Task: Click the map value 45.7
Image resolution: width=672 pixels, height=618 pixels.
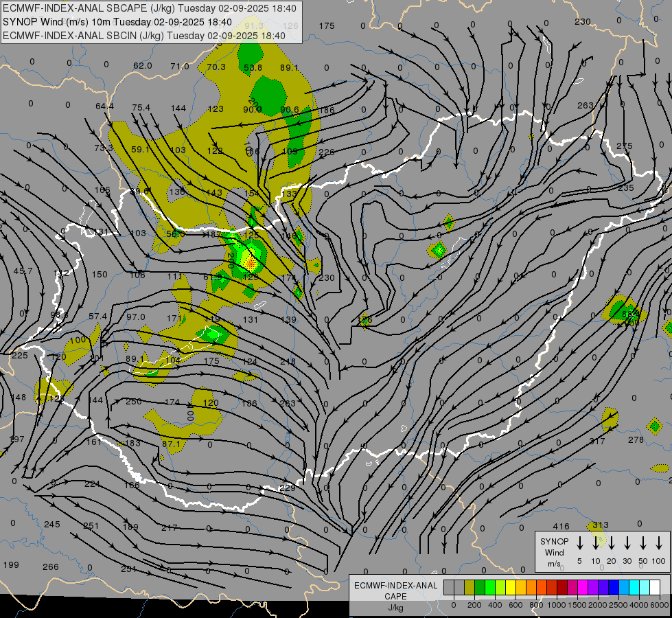Action: (x=23, y=271)
